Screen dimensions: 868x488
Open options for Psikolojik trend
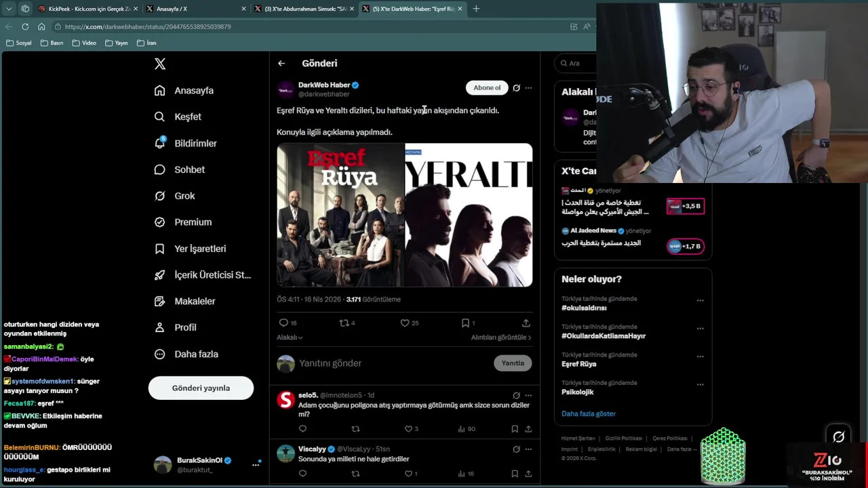700,384
